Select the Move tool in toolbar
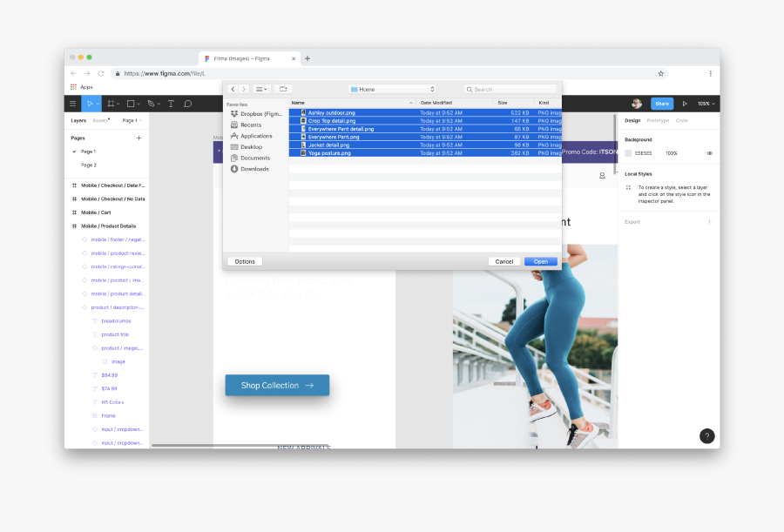 click(90, 104)
